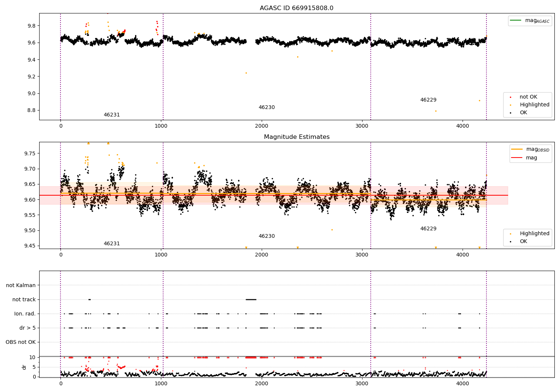Click the 'dr > 5' row label
560x392 pixels.
tap(28, 328)
